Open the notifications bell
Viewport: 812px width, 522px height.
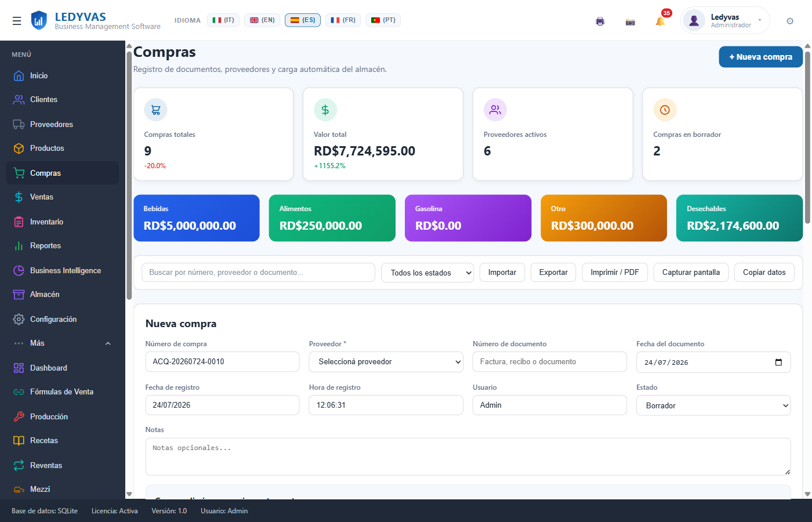[x=660, y=21]
